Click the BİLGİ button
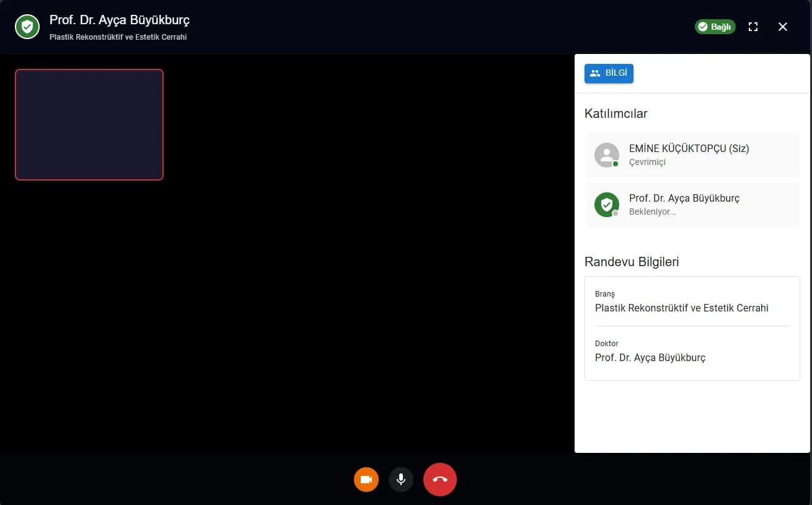Screen dimensions: 812x505 pyautogui.click(x=609, y=73)
